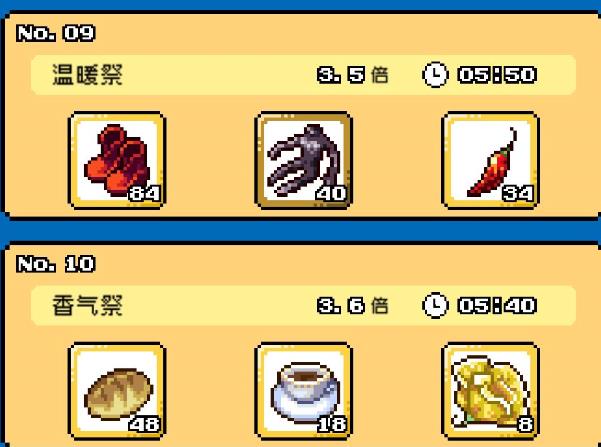Image resolution: width=601 pixels, height=447 pixels.
Task: Click the clock icon beside 05:40
Action: coord(435,305)
